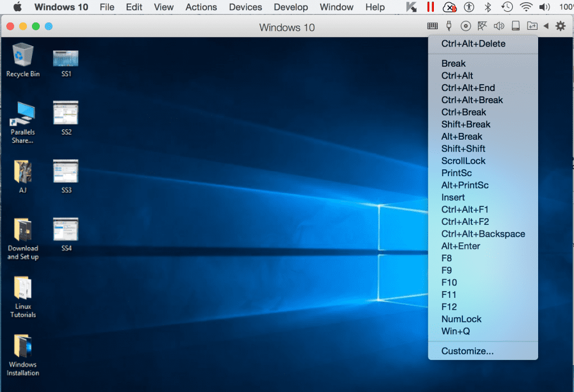Open the USB devices toolbar icon

pos(449,25)
